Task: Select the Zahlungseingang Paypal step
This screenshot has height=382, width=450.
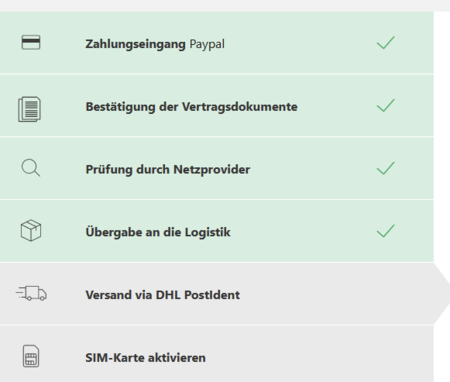Action: (217, 43)
